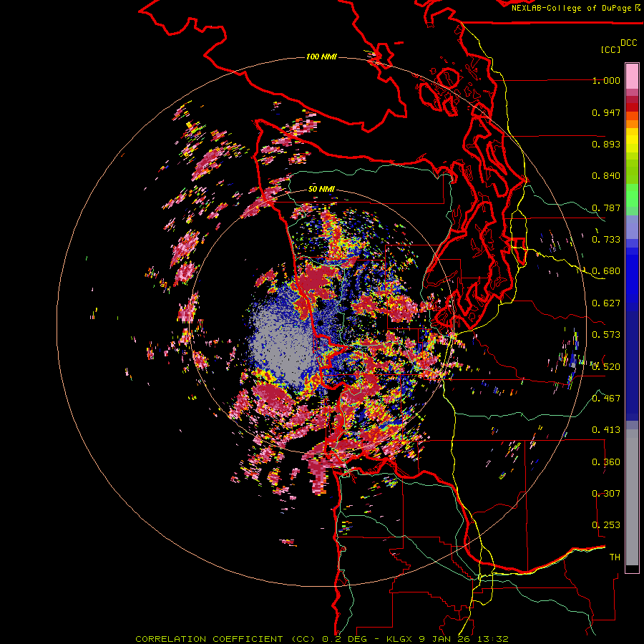Click the 1.000 legend value
The height and width of the screenshot is (644, 644).
pos(606,80)
